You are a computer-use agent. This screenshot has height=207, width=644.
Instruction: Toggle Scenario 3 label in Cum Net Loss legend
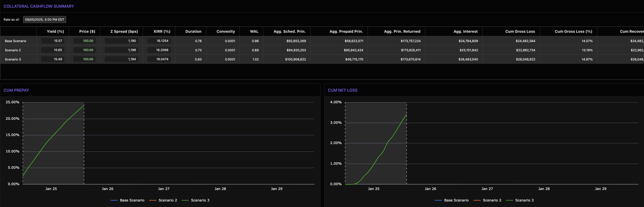click(524, 200)
